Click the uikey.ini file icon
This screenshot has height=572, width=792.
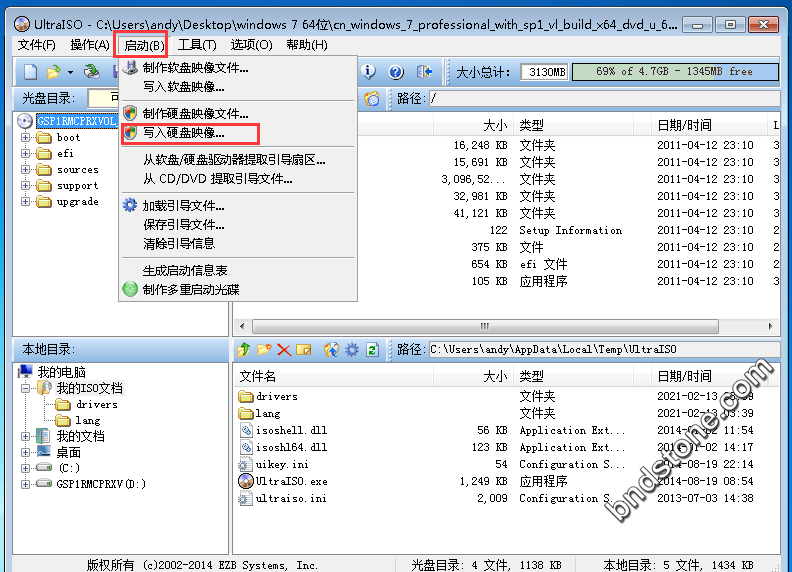pyautogui.click(x=245, y=464)
